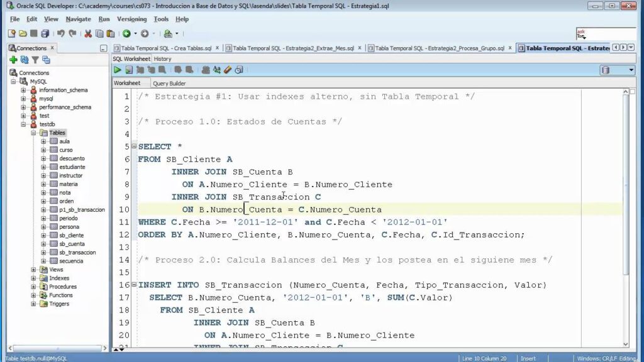Open SQL History from the worksheet toolbar
Viewport: 644px width, 362px height.
pos(238,70)
